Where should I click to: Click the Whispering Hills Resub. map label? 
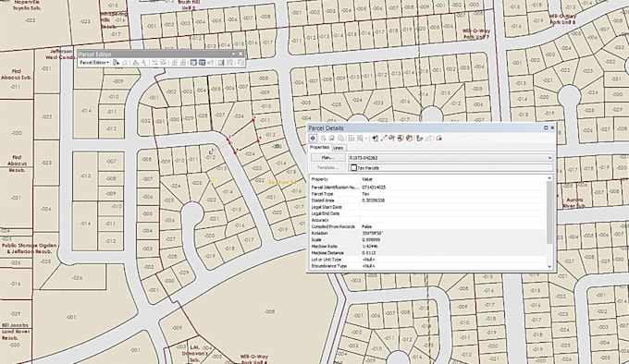(114, 20)
